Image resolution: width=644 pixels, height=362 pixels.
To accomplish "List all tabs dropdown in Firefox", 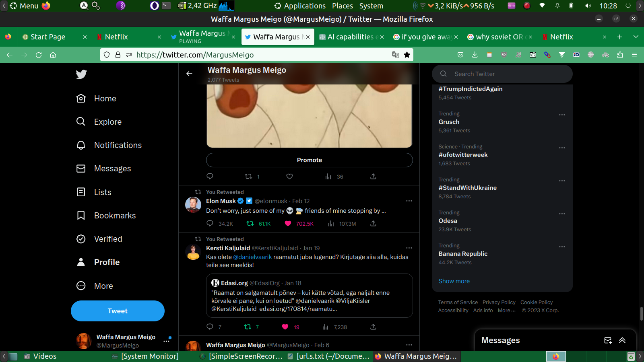I will [636, 37].
